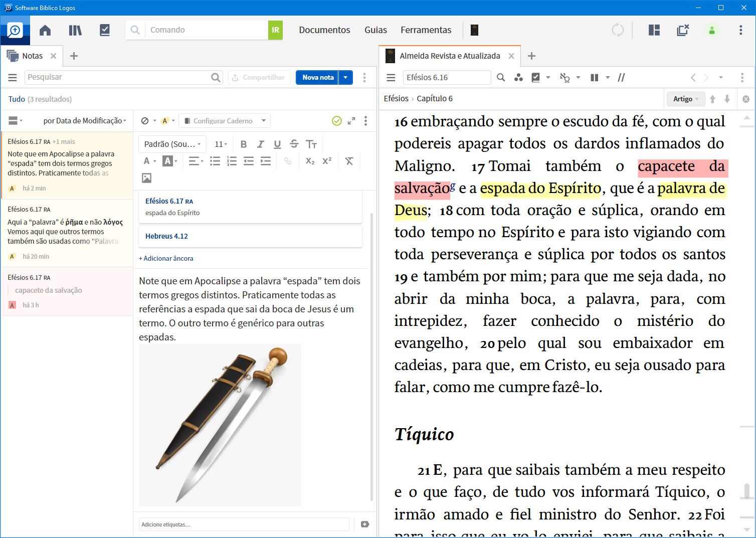Open the note editor kebab menu
This screenshot has height=538, width=756.
pyautogui.click(x=365, y=121)
